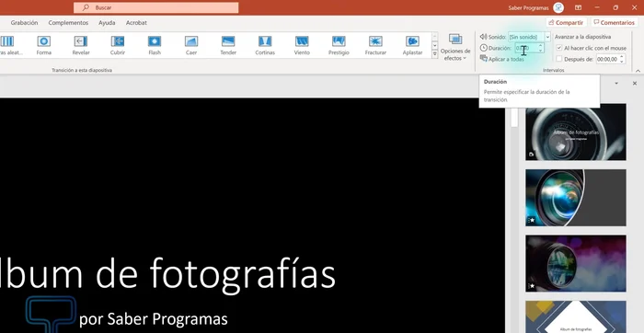644x333 pixels.
Task: Click the Duración clock icon
Action: pos(483,48)
